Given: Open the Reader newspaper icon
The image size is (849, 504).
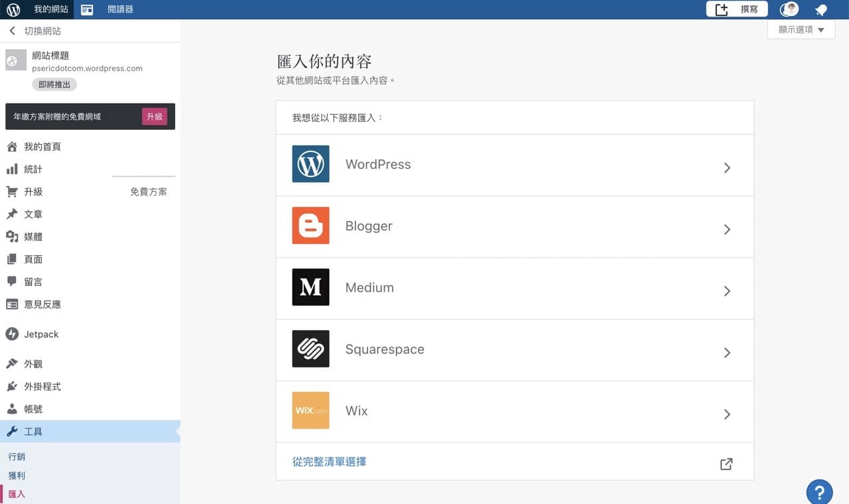Looking at the screenshot, I should [x=87, y=9].
